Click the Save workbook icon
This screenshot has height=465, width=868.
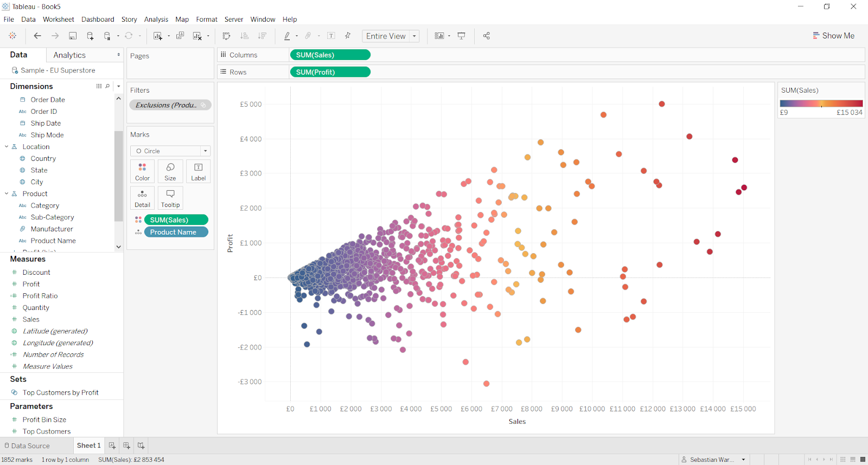[73, 36]
